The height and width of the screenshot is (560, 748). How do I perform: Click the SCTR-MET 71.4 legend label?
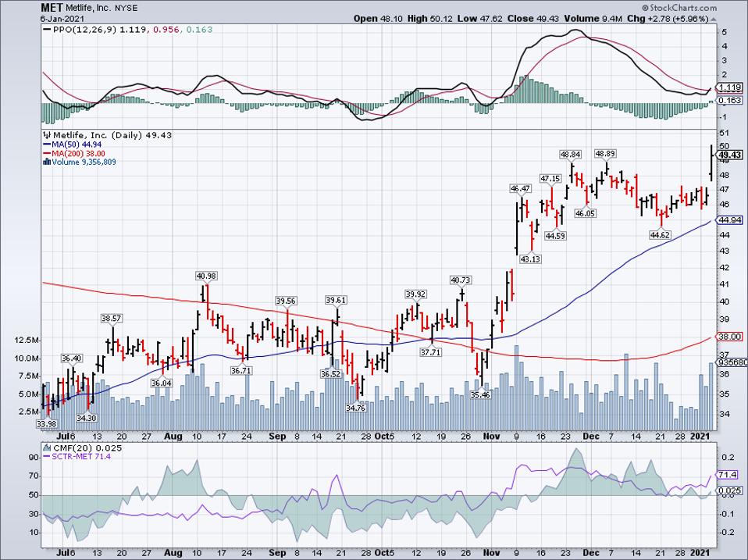(81, 456)
